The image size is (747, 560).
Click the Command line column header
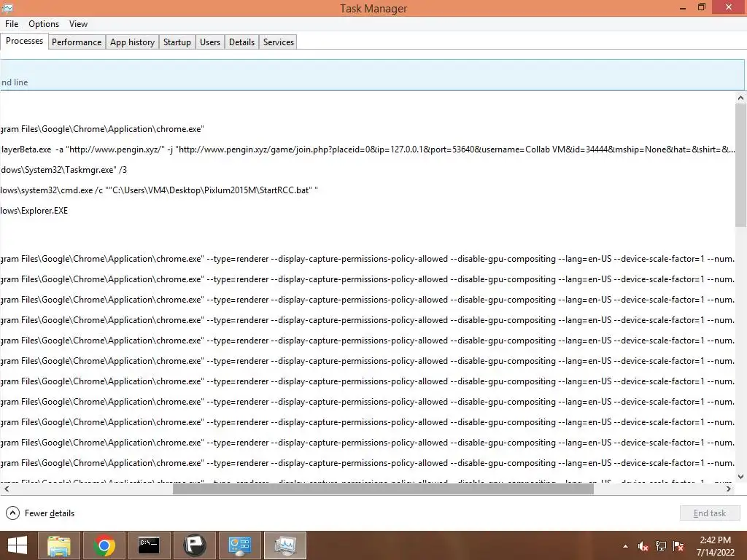pyautogui.click(x=371, y=75)
